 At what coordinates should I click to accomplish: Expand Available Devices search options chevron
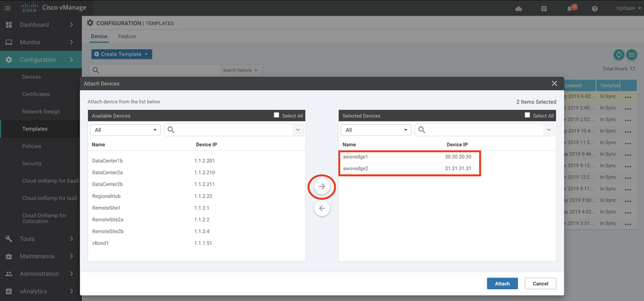(298, 130)
